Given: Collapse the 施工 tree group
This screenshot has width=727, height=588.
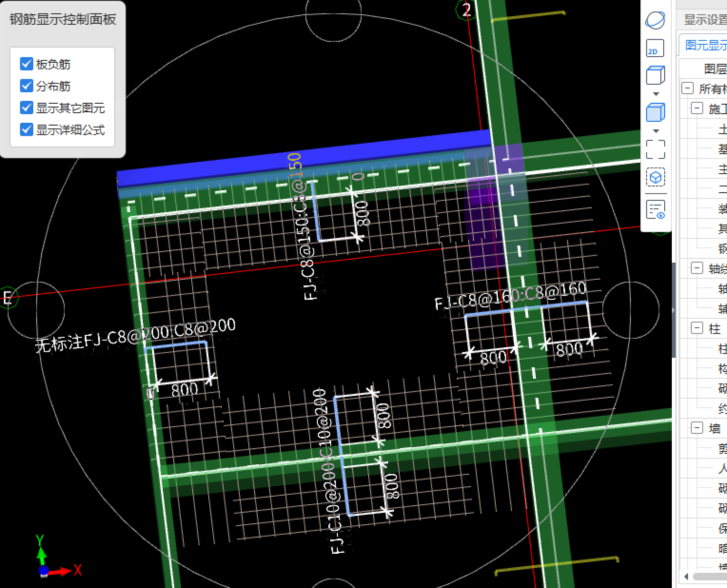Looking at the screenshot, I should click(697, 108).
